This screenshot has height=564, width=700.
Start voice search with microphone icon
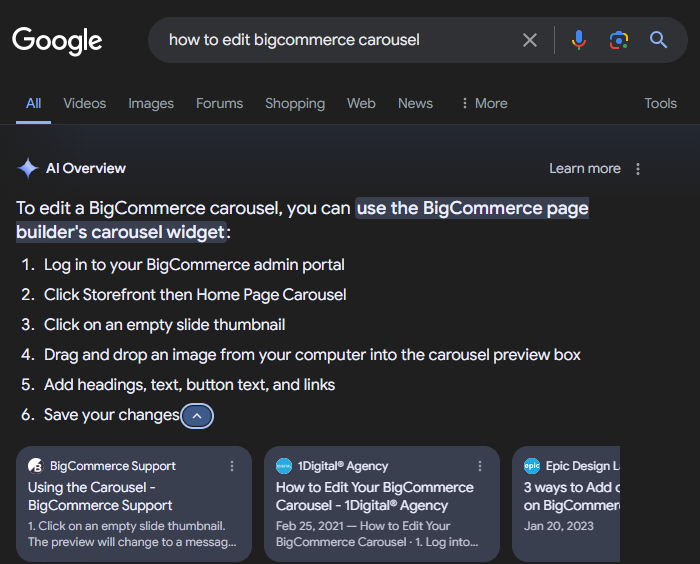[x=578, y=40]
